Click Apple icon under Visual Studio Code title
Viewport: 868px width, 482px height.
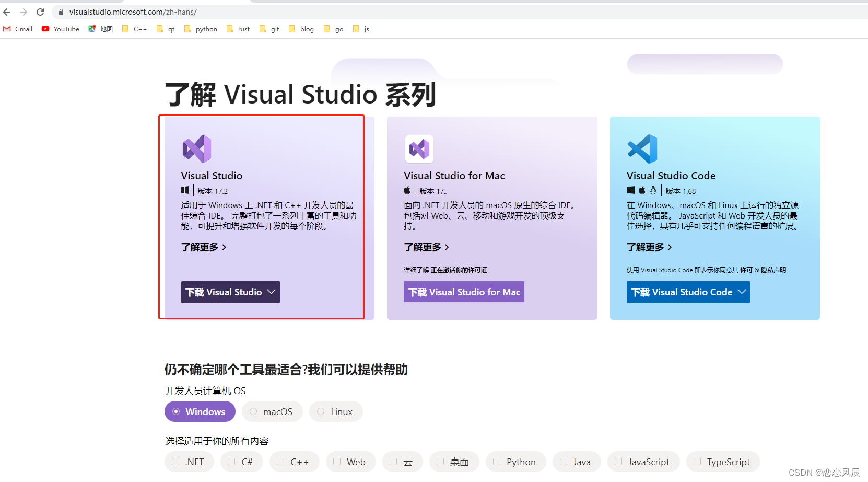click(x=642, y=190)
